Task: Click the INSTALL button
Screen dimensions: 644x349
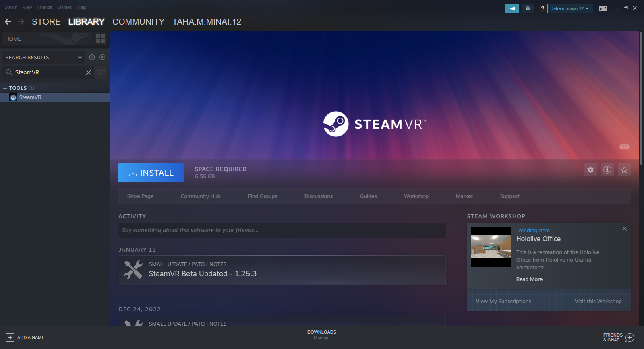Action: (151, 173)
